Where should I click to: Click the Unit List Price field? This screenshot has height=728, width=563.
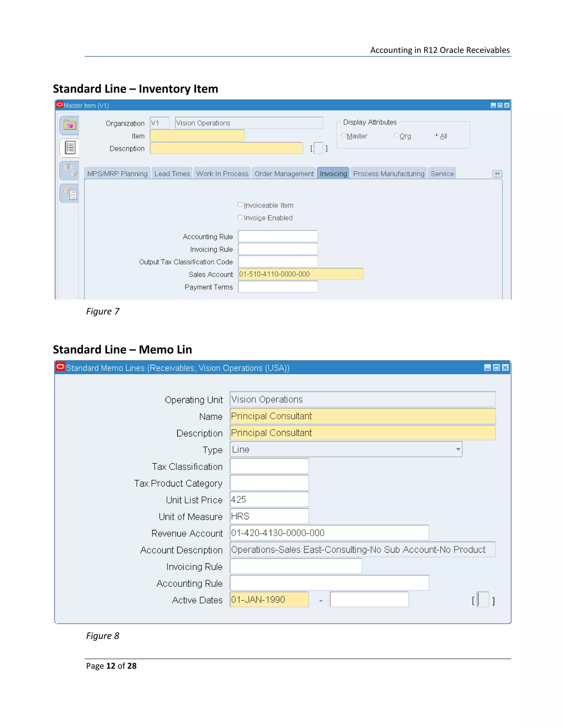click(269, 499)
